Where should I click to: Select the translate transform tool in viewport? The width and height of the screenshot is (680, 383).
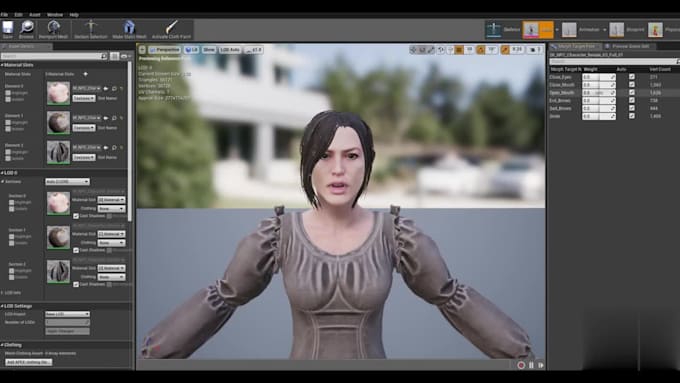[413, 50]
